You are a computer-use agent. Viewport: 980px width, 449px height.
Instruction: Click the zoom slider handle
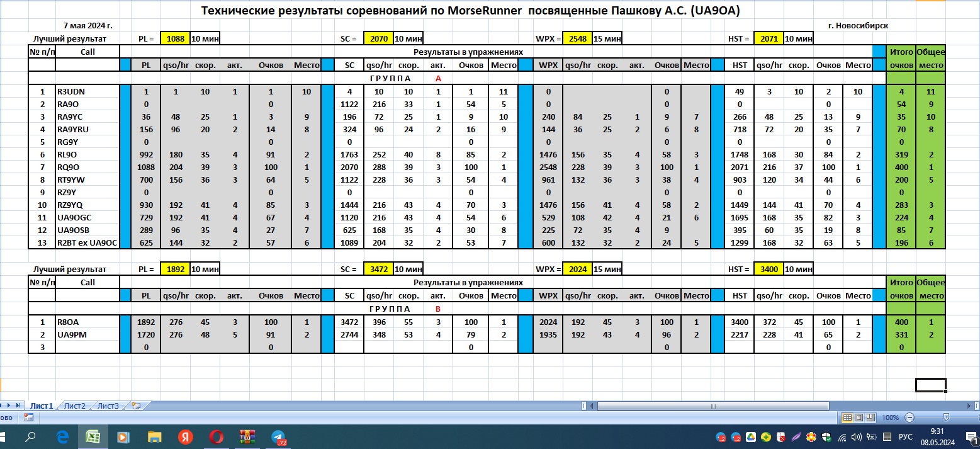pos(946,418)
